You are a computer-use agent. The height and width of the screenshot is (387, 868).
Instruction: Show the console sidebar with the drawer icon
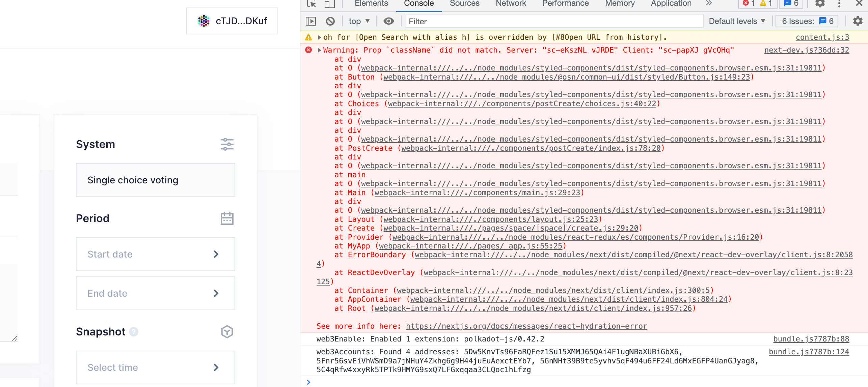[x=311, y=21]
